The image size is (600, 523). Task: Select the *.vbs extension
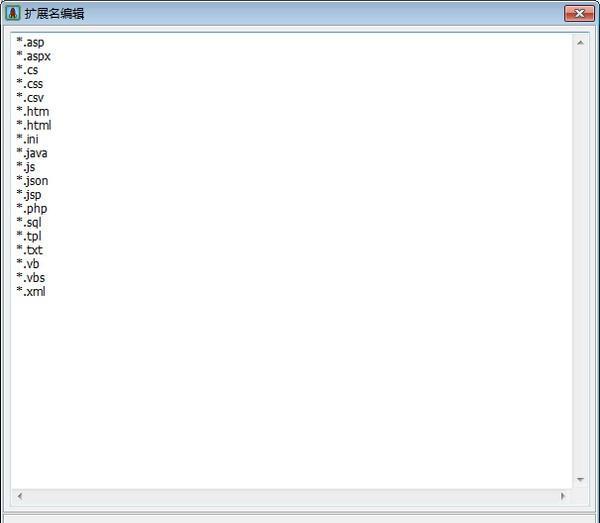click(x=31, y=277)
